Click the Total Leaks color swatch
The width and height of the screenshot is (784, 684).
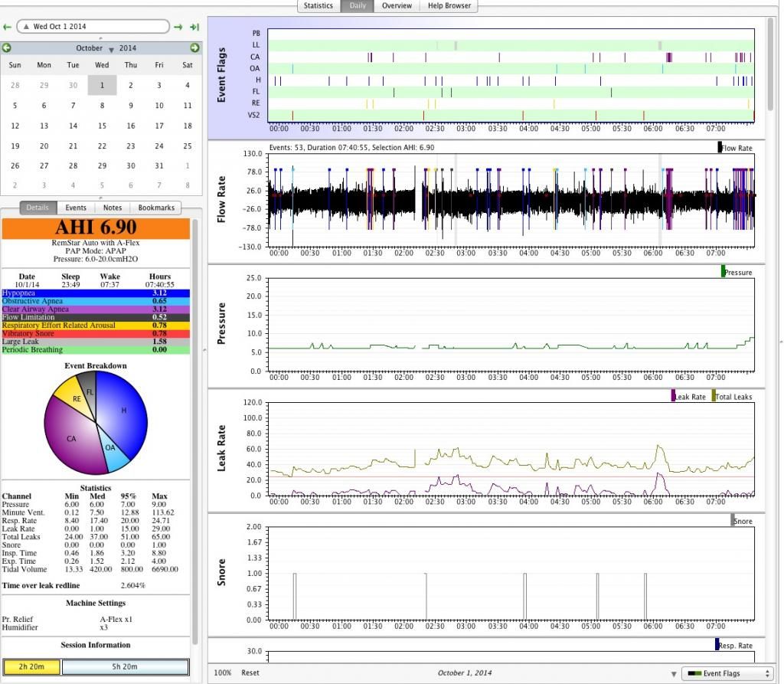tap(714, 397)
